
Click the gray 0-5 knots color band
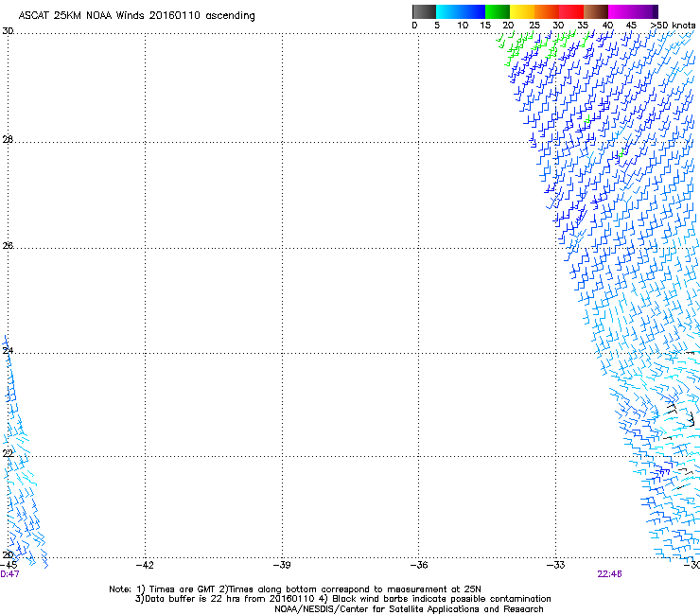[x=424, y=11]
